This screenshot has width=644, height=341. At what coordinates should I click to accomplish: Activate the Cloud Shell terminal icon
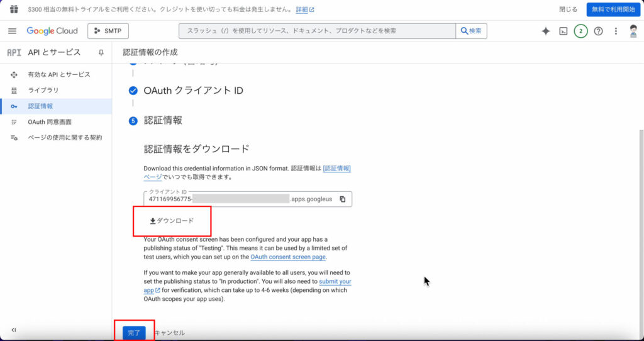point(563,31)
